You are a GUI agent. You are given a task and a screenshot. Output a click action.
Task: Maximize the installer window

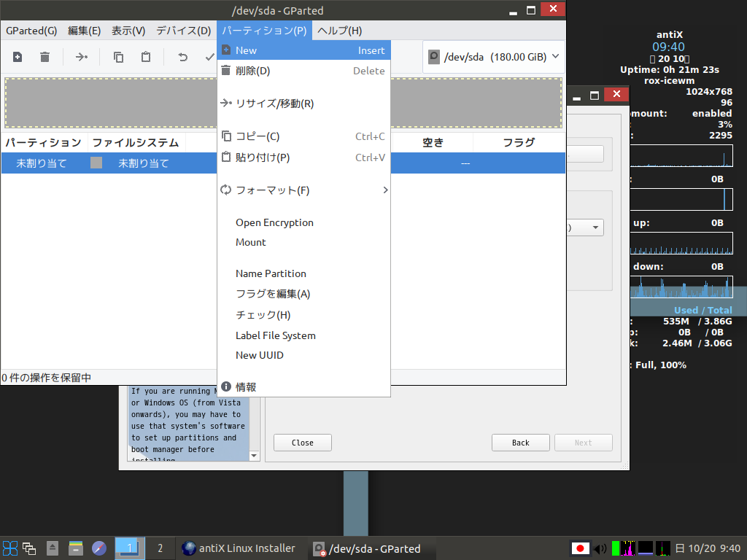coord(595,94)
